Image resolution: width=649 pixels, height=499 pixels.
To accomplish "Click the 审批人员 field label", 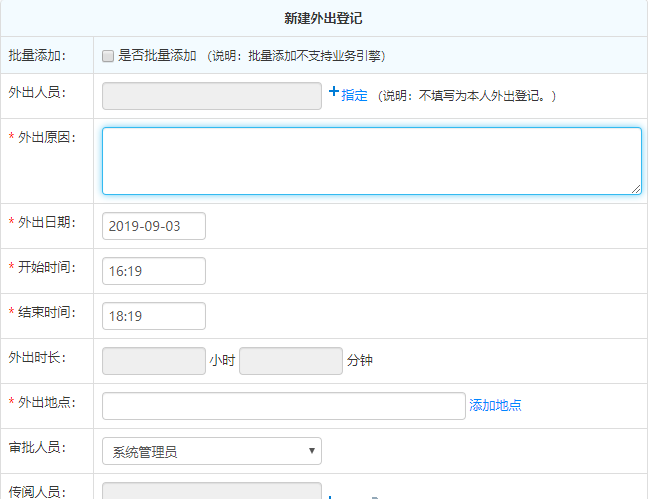I will 37,447.
